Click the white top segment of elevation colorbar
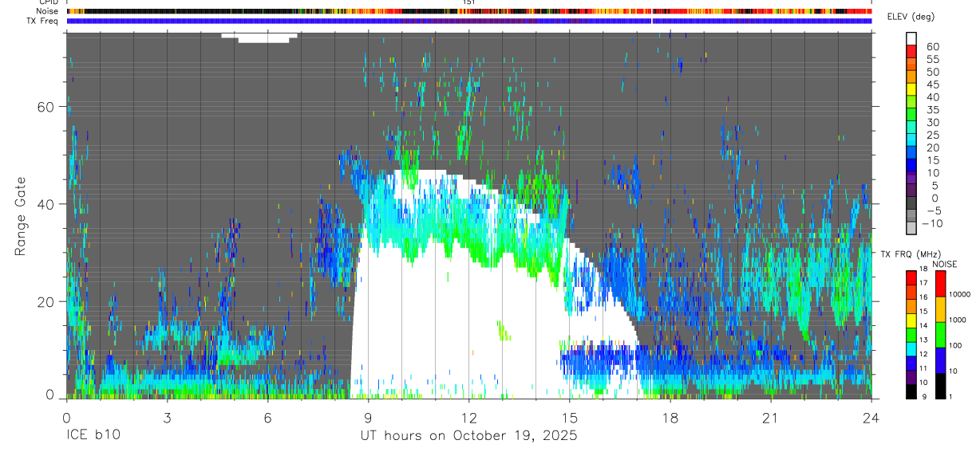 coord(911,37)
